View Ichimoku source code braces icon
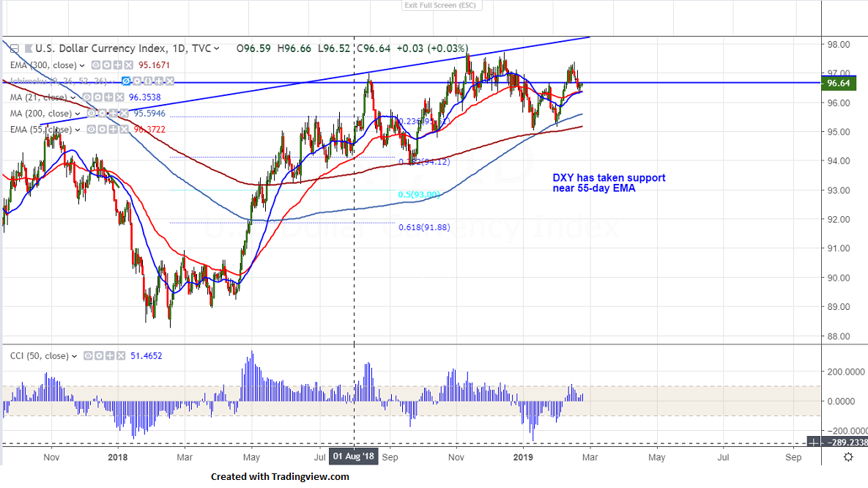The width and height of the screenshot is (868, 488). coord(149,81)
